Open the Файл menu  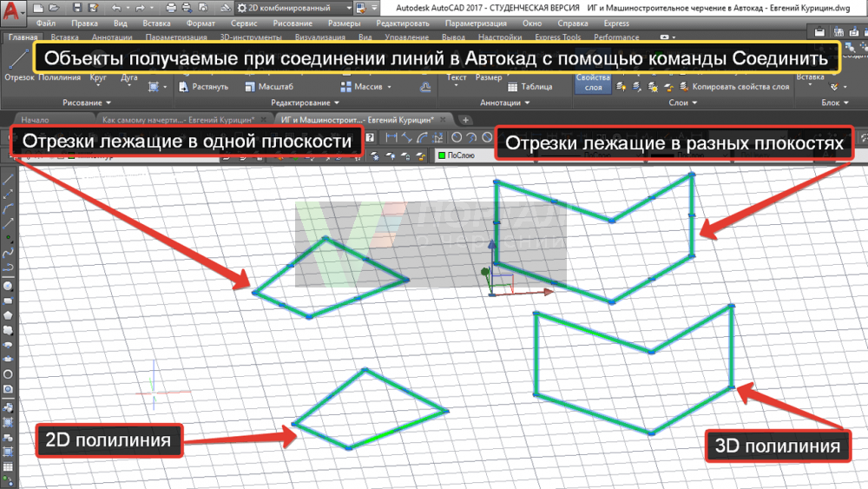[x=46, y=23]
